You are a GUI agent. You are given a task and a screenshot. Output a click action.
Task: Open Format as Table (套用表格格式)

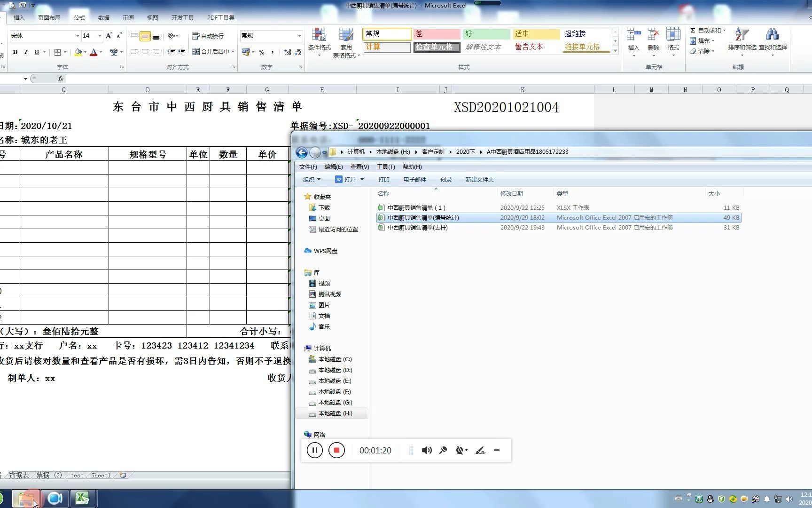pos(346,43)
